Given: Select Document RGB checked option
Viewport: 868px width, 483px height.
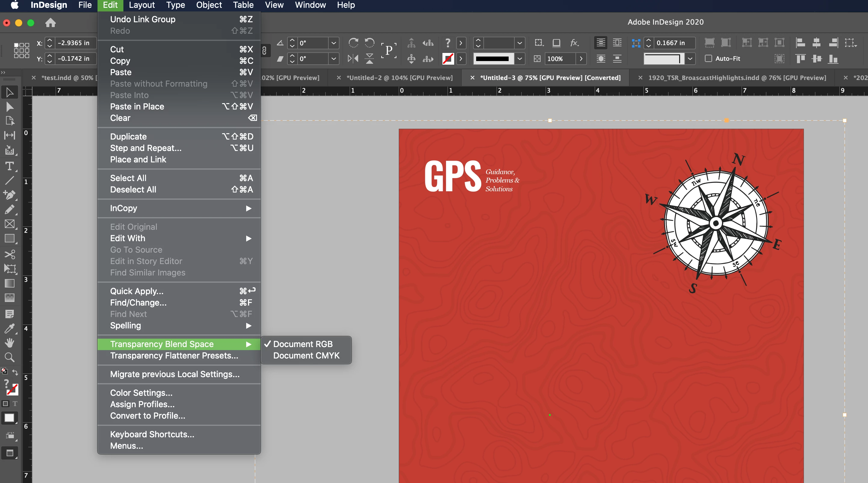Looking at the screenshot, I should point(302,344).
